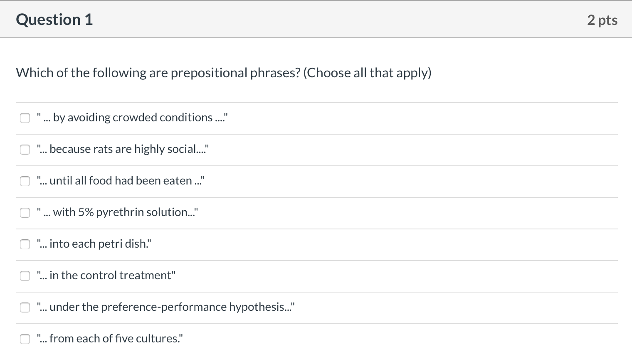Mark the "into each petri dish" checkbox

pos(25,244)
